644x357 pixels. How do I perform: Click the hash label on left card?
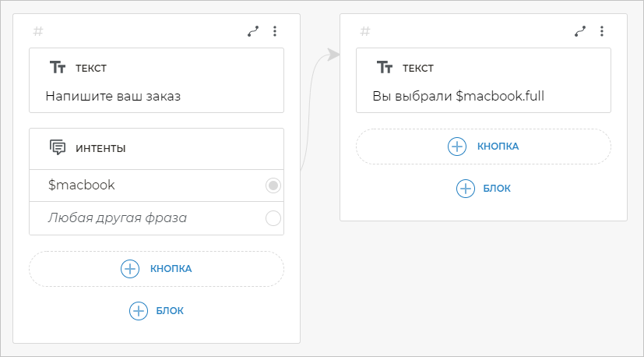pyautogui.click(x=38, y=32)
